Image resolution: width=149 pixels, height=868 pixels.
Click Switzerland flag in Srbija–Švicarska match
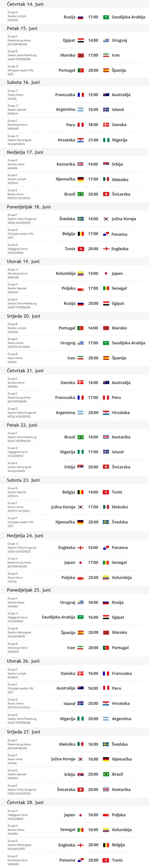click(x=106, y=467)
